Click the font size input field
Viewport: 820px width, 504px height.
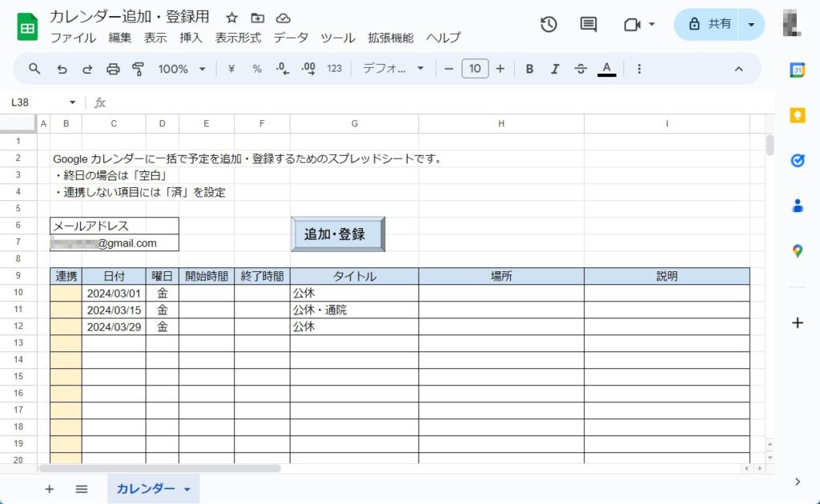click(475, 69)
